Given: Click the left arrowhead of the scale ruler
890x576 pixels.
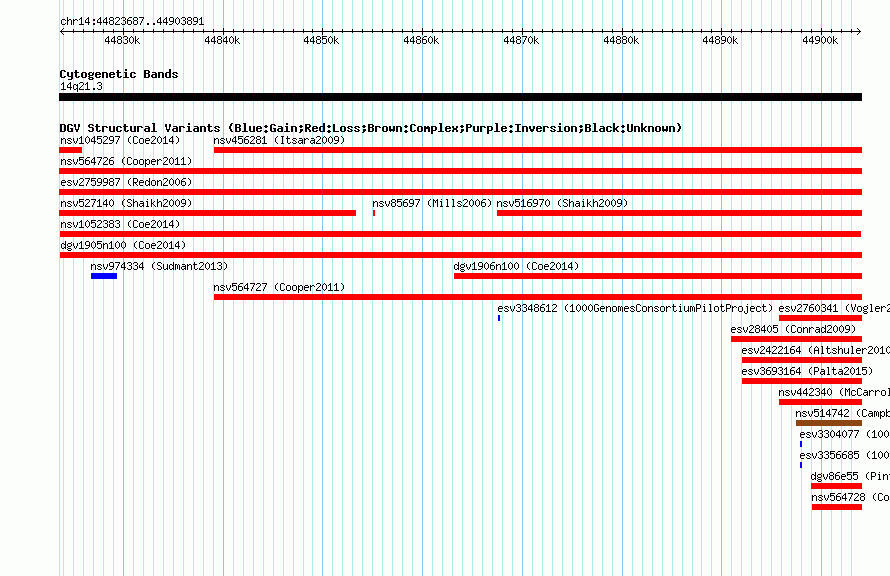Looking at the screenshot, I should point(62,31).
